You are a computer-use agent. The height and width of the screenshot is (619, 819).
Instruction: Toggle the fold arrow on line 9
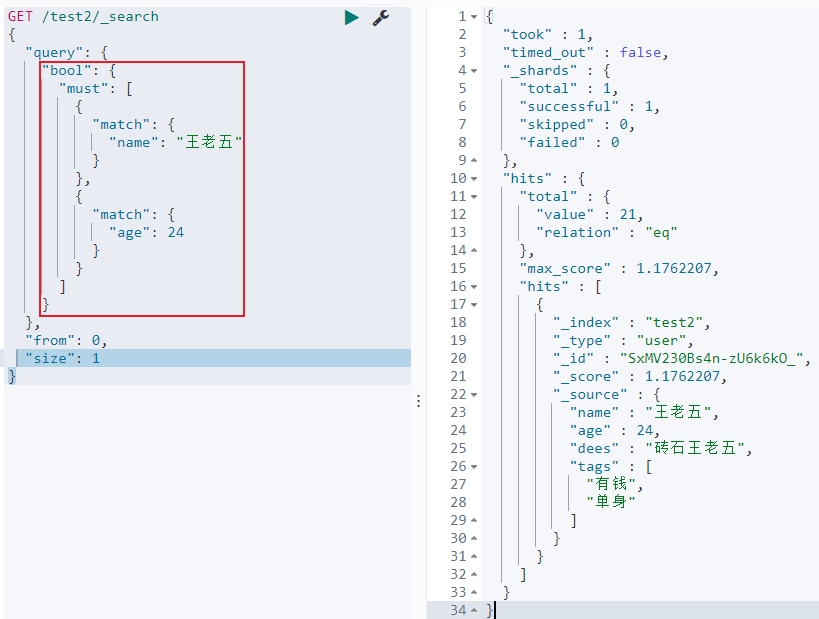pyautogui.click(x=474, y=160)
